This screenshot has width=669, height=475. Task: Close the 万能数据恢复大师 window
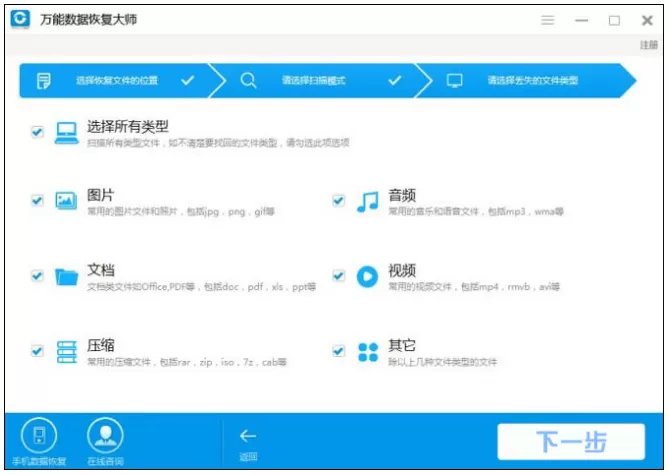click(647, 20)
